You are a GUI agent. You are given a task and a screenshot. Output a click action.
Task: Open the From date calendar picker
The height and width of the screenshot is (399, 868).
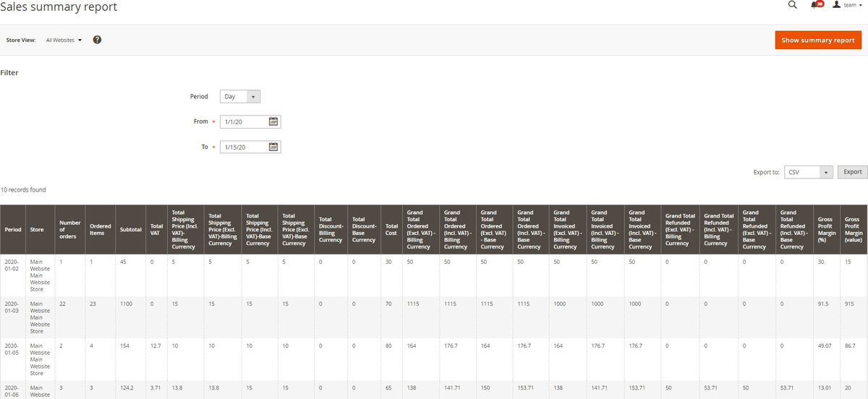(273, 121)
